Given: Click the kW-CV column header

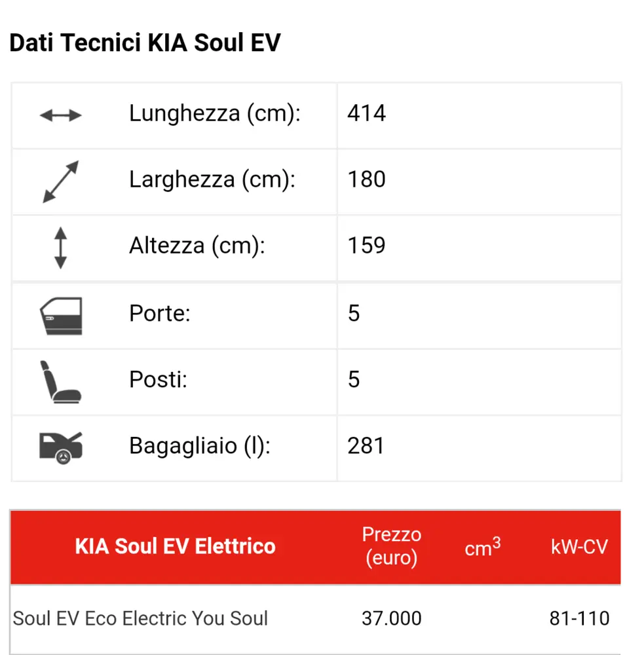Looking at the screenshot, I should [579, 547].
